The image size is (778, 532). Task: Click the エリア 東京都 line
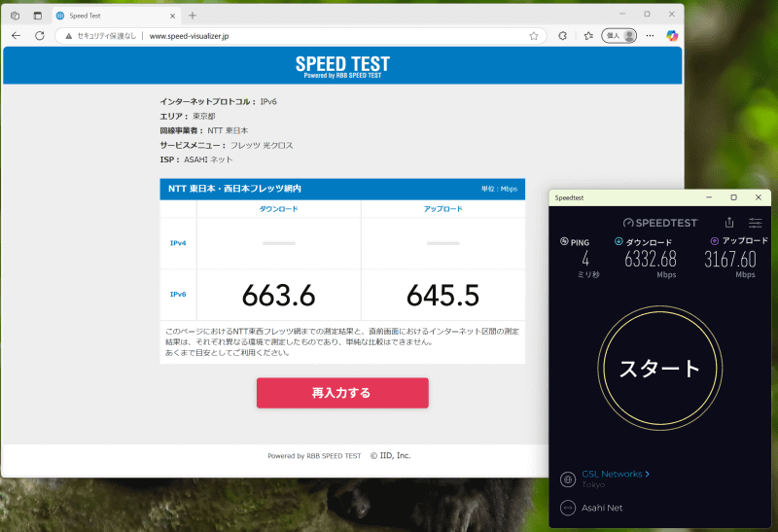pyautogui.click(x=188, y=116)
